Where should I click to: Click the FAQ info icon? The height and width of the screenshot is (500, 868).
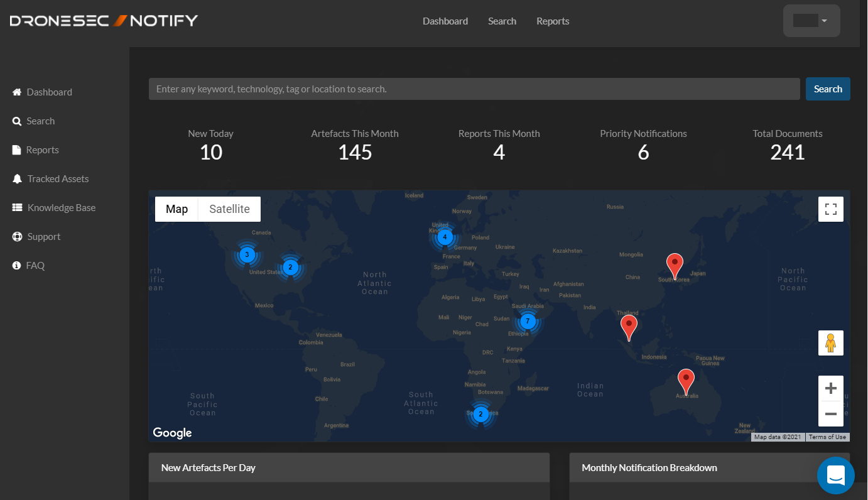click(16, 266)
